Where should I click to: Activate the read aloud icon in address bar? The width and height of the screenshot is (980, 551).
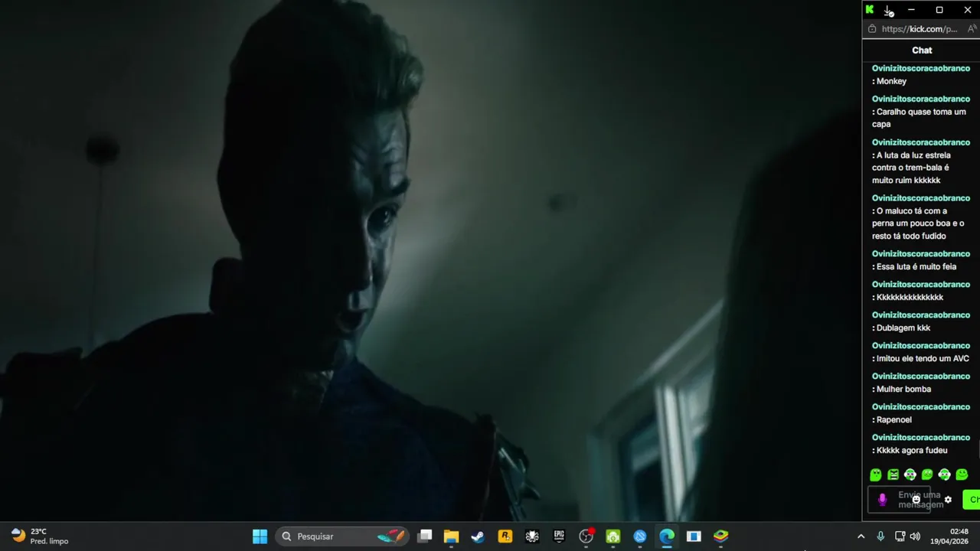(x=972, y=29)
